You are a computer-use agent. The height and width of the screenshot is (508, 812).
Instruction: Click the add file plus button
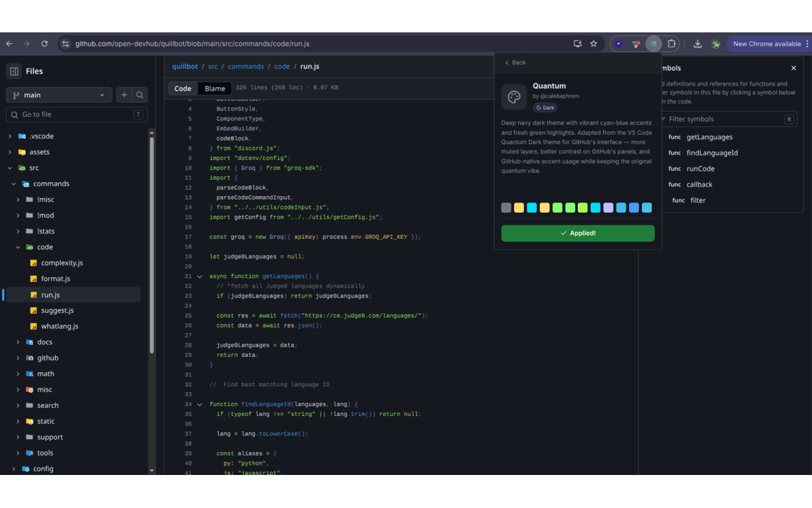(x=124, y=95)
